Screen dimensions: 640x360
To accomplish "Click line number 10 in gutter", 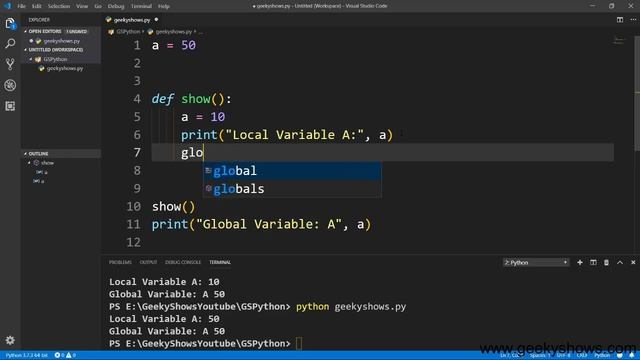I will pos(133,207).
